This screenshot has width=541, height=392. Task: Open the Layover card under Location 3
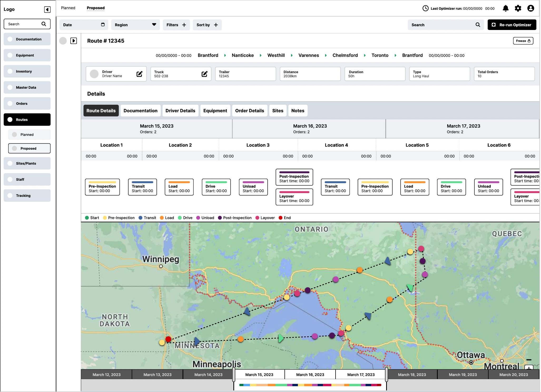pyautogui.click(x=294, y=197)
